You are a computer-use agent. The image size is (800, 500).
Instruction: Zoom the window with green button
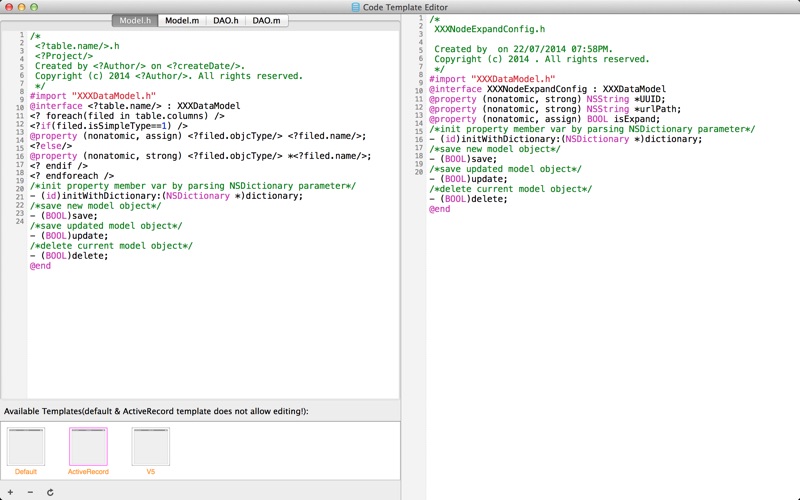point(34,7)
